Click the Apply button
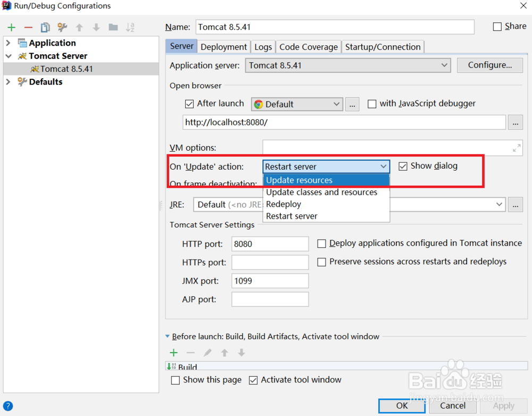Image resolution: width=532 pixels, height=416 pixels. [503, 406]
